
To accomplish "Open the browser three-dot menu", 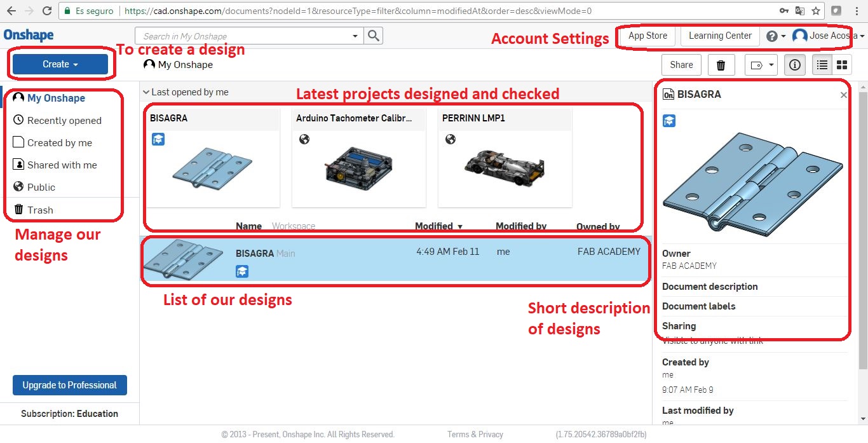I will click(856, 11).
